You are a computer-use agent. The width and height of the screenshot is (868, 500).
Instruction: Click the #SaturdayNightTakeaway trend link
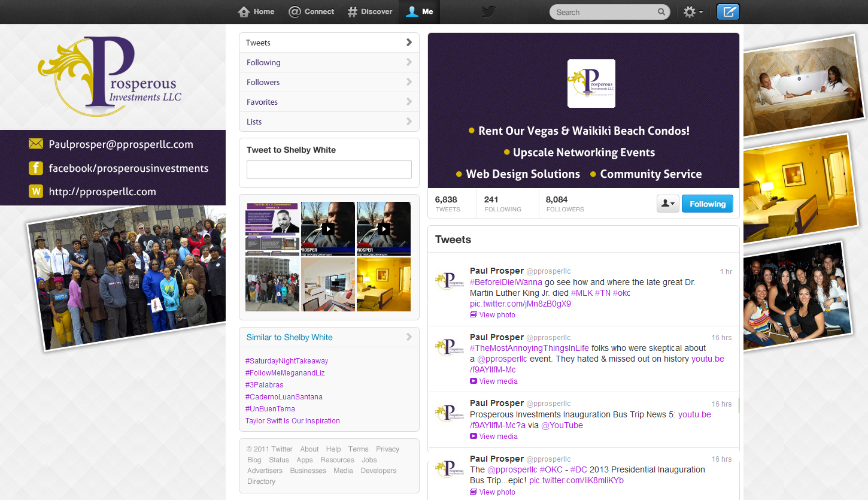287,361
